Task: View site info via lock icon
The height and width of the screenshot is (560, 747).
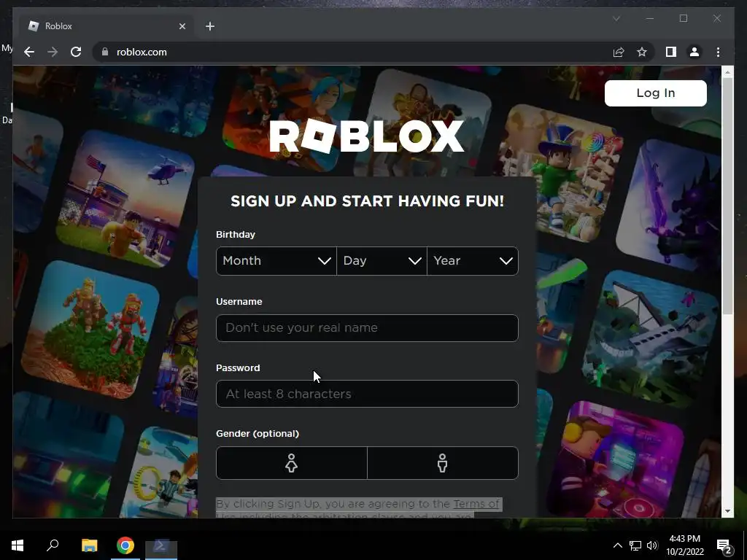Action: point(105,52)
